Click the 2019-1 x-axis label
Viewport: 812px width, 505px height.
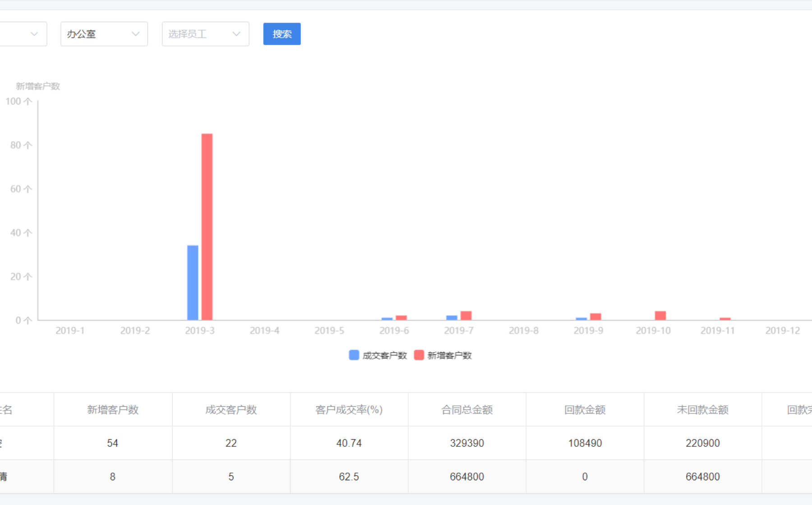pos(70,331)
